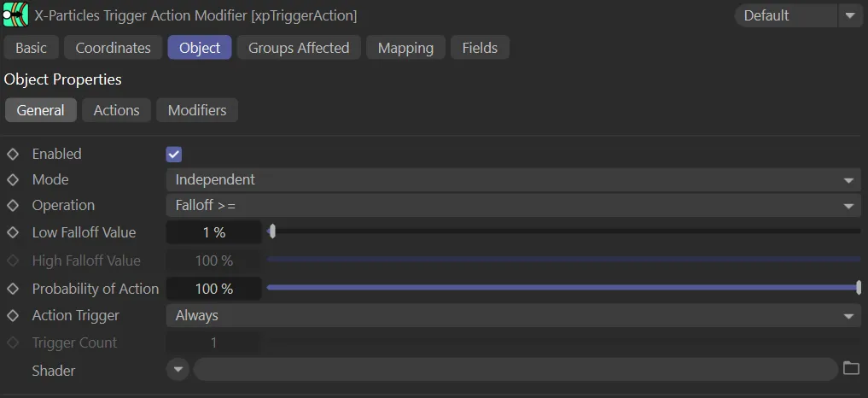This screenshot has height=398, width=868.
Task: Click the X-Particles Trigger Action modifier icon
Action: tap(15, 15)
